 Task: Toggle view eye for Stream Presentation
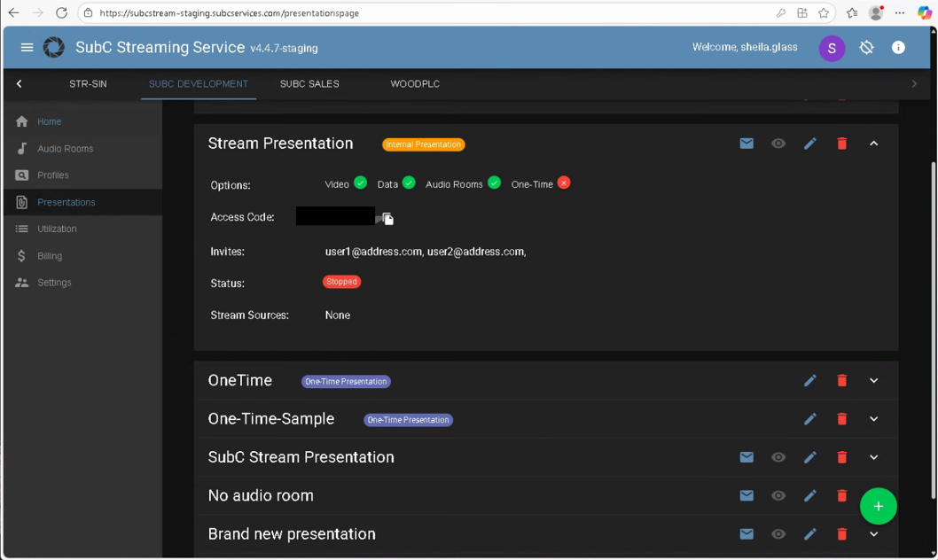point(778,144)
